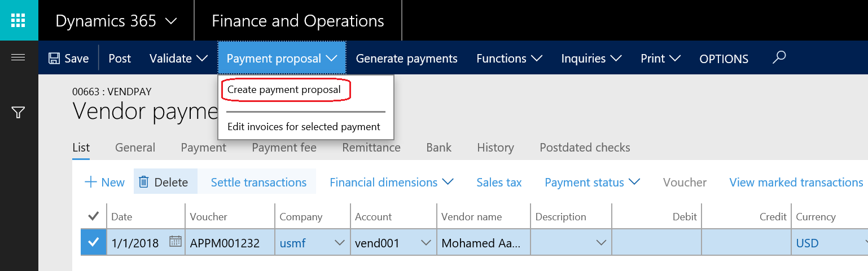
Task: Open the Company usmf dropdown arrow
Action: tap(340, 243)
